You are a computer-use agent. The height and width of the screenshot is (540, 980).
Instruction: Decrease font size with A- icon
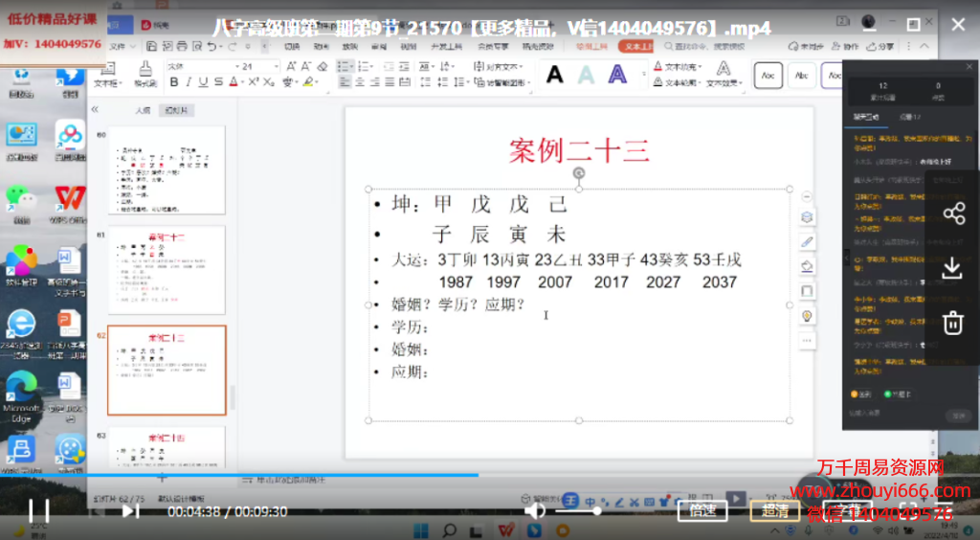point(306,66)
